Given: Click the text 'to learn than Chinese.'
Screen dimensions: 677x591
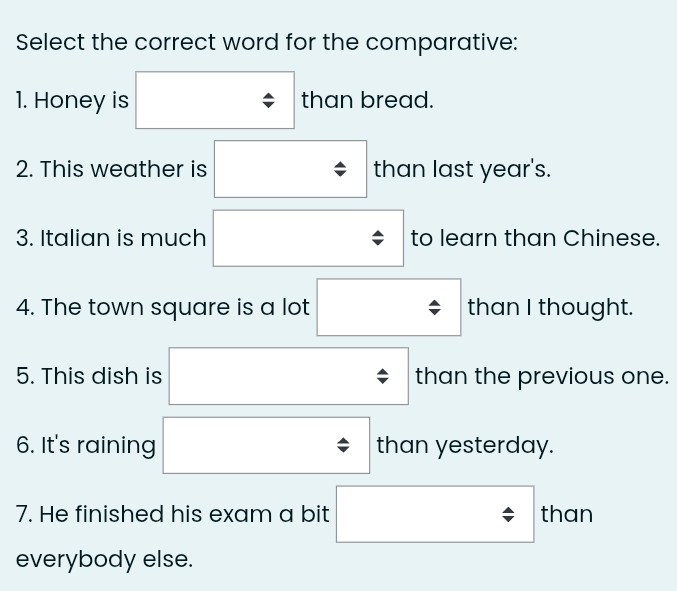Looking at the screenshot, I should click(535, 238).
